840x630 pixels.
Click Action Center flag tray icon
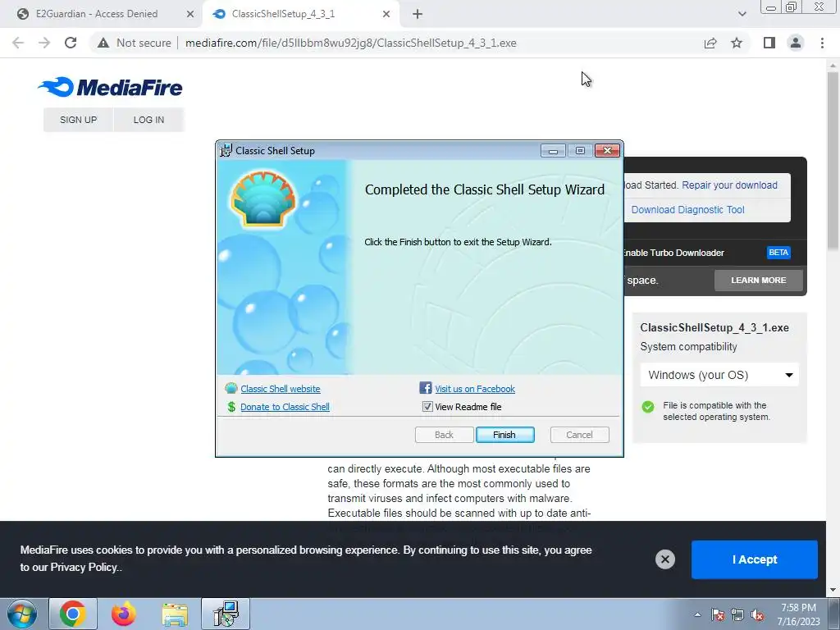[x=717, y=614]
